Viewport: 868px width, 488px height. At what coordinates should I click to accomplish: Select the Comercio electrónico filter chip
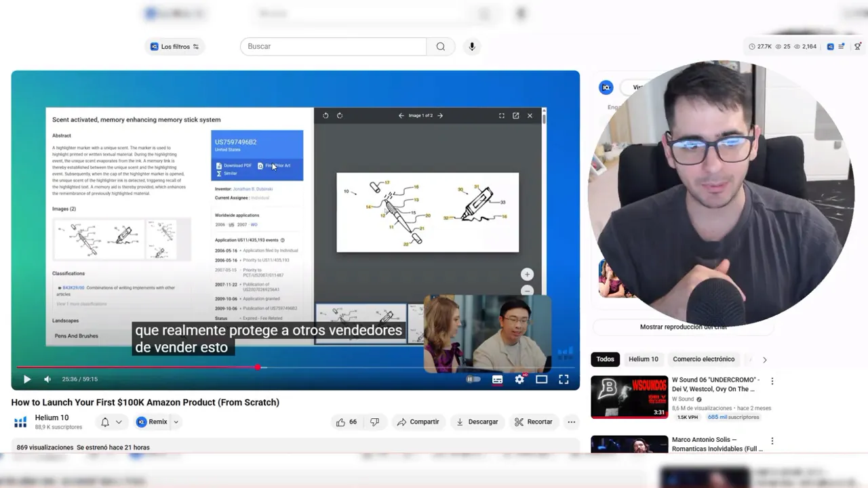(704, 359)
